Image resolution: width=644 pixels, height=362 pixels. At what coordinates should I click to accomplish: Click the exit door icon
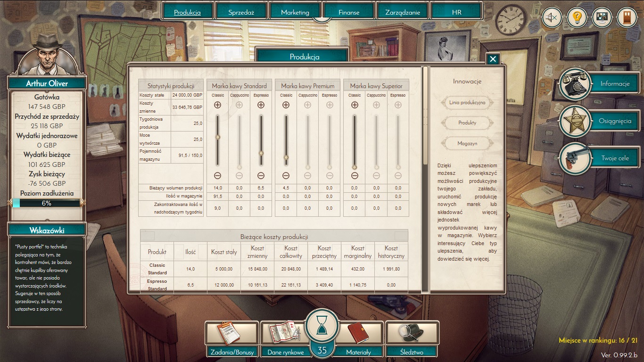pos(627,18)
